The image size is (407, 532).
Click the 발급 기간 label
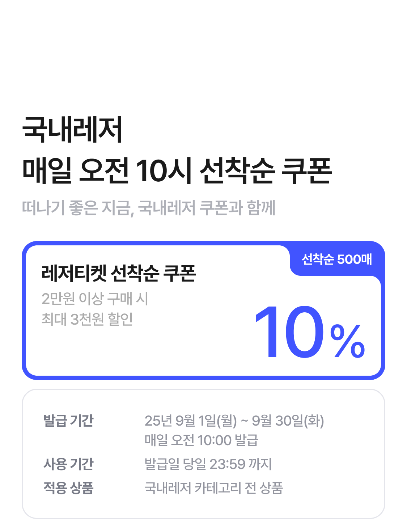click(x=68, y=421)
